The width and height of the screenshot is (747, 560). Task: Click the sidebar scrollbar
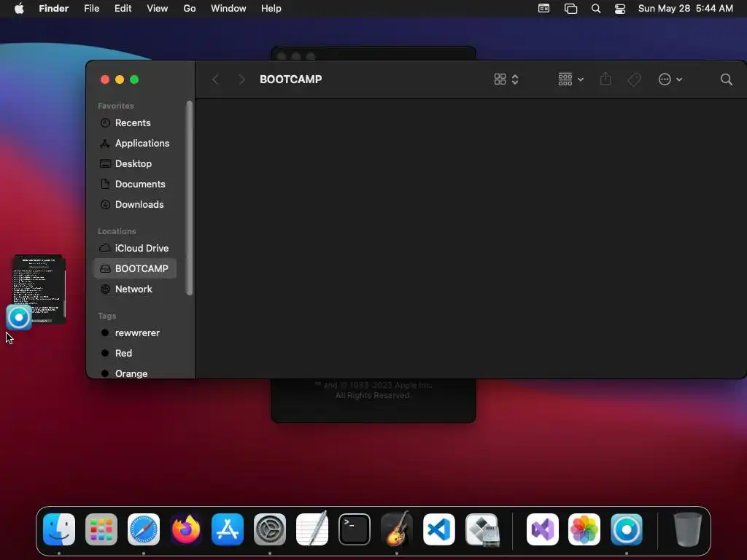click(190, 198)
